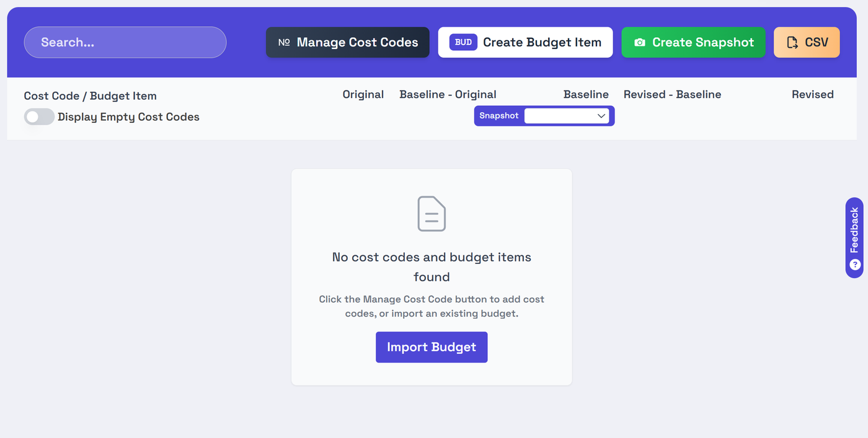The height and width of the screenshot is (438, 868).
Task: Click the Snapshot label
Action: coord(499,116)
